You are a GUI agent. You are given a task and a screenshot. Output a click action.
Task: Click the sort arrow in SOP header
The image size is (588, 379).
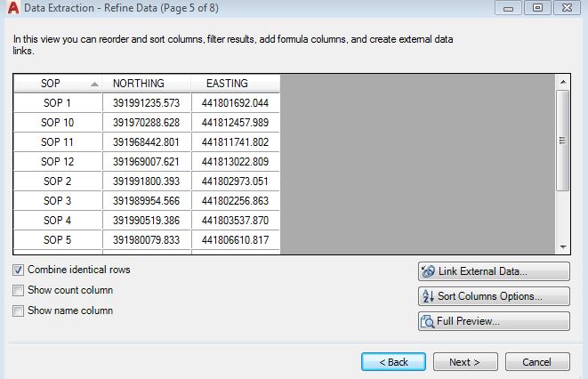tap(94, 85)
